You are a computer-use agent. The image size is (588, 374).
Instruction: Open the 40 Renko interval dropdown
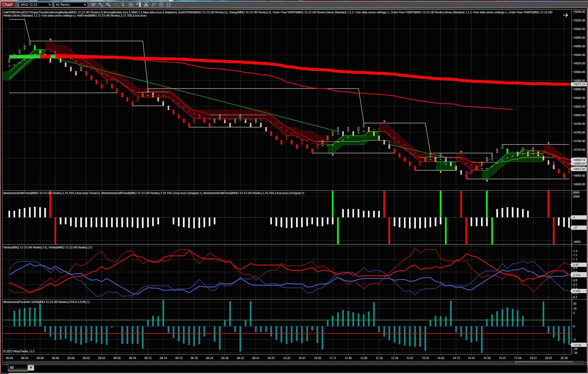[x=71, y=5]
